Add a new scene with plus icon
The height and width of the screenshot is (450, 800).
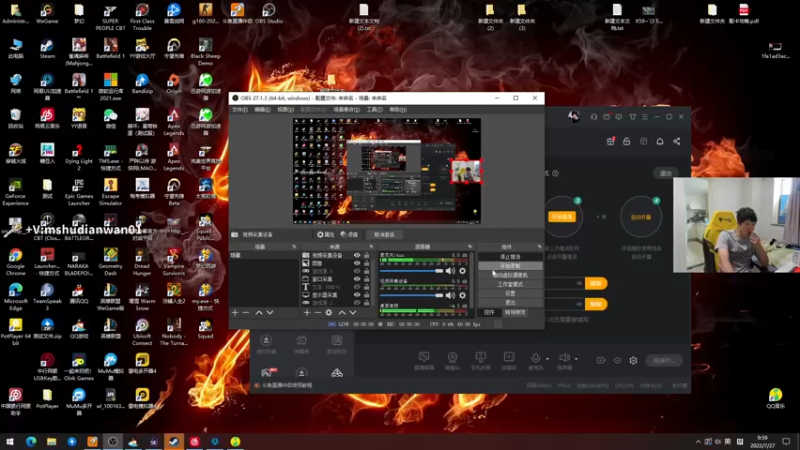pos(235,312)
